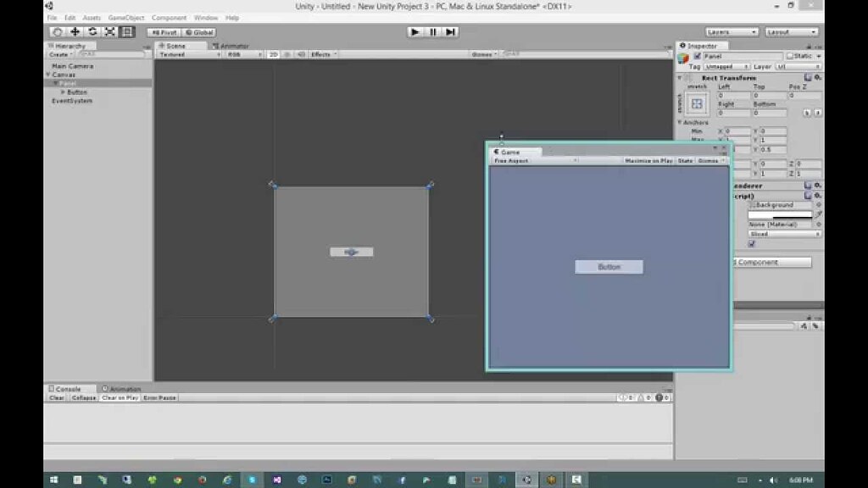The image size is (868, 488).
Task: Toggle the Static checkbox in the Inspector
Action: click(x=789, y=55)
